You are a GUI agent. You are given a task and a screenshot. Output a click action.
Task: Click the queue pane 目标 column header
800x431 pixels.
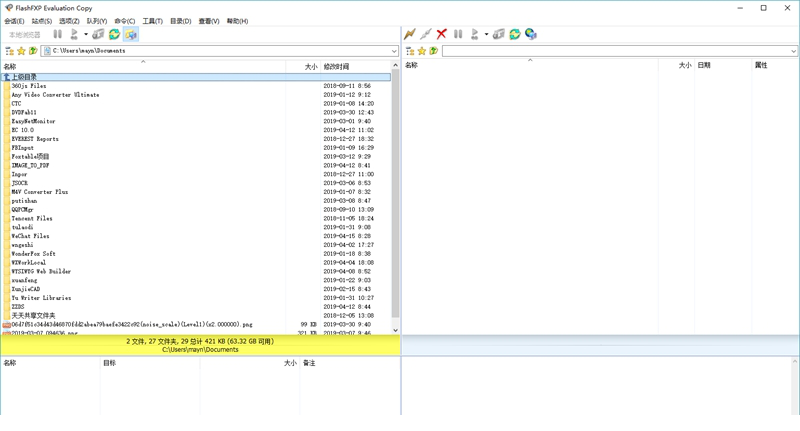pos(149,363)
